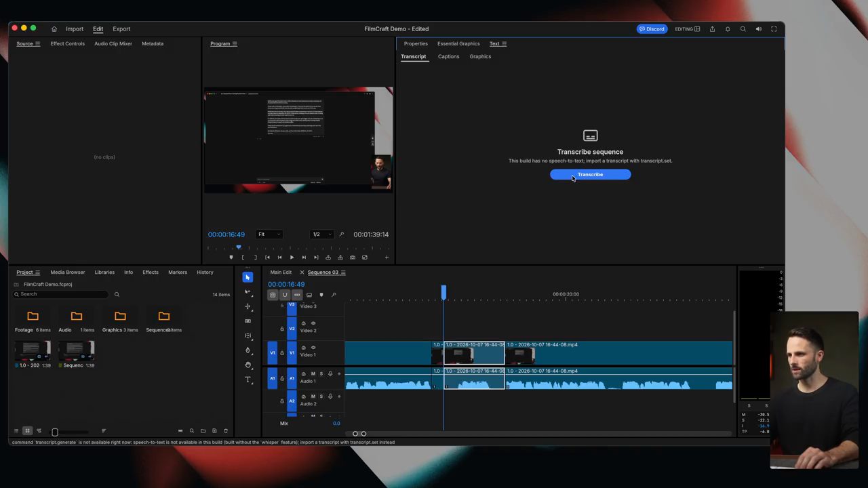Switch to the Captions tab
868x488 pixels.
(x=448, y=56)
